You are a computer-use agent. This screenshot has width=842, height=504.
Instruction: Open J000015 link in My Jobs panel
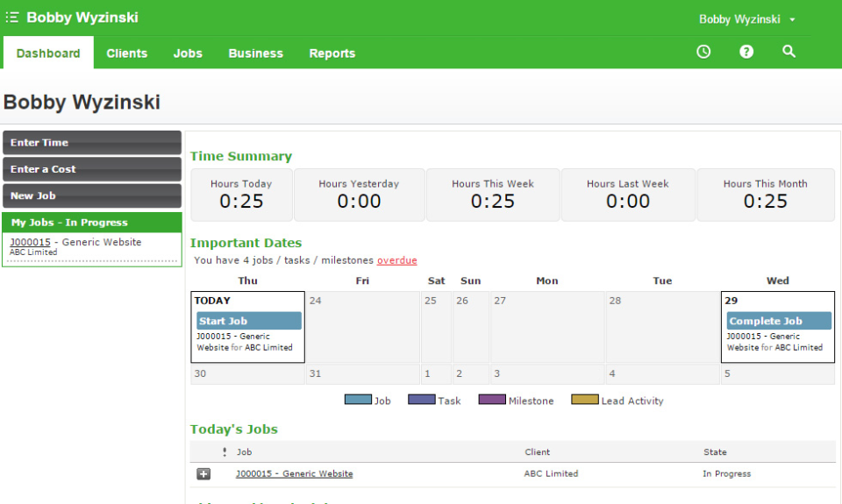click(30, 242)
